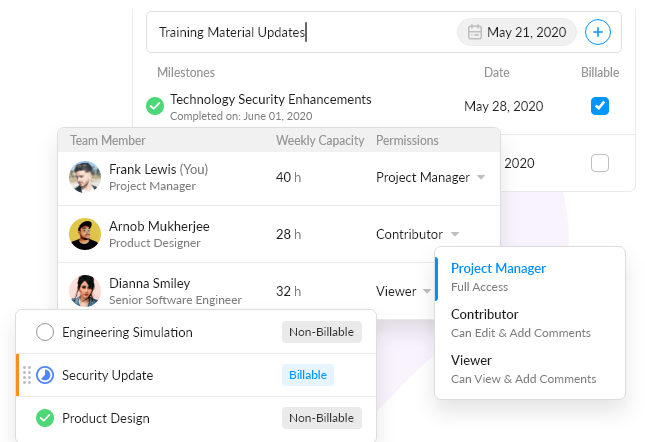Open the calendar icon in date field
The height and width of the screenshot is (442, 645).
coord(475,32)
